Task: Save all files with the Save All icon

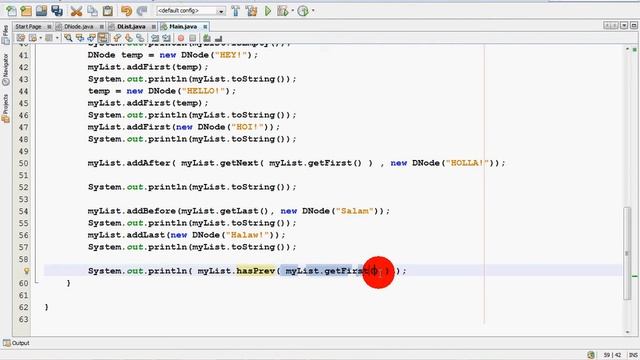Action: [x=57, y=11]
